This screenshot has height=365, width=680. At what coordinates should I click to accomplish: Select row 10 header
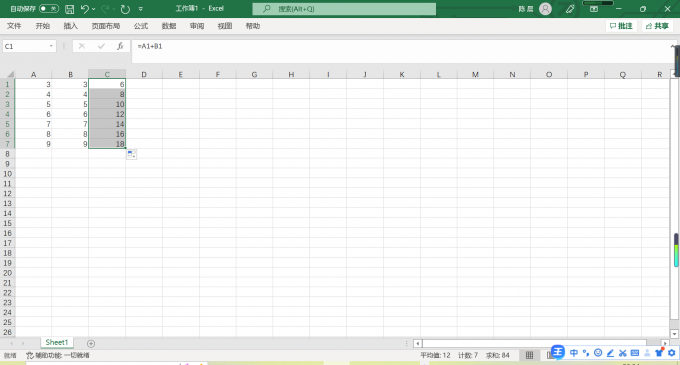pos(7,174)
